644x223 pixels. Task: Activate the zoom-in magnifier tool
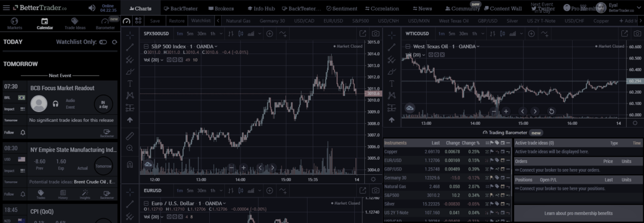point(130,148)
